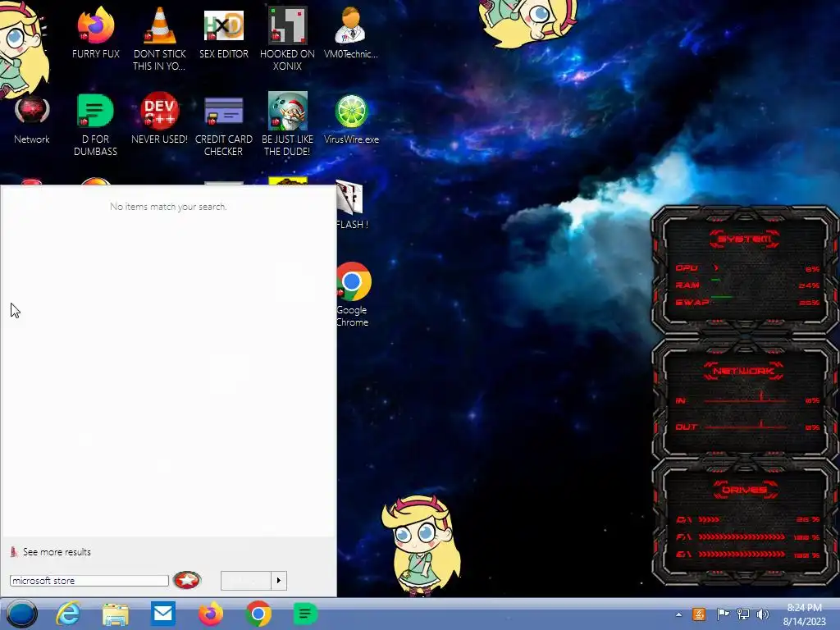Launch Chrome from the taskbar
The image size is (840, 630).
(258, 614)
